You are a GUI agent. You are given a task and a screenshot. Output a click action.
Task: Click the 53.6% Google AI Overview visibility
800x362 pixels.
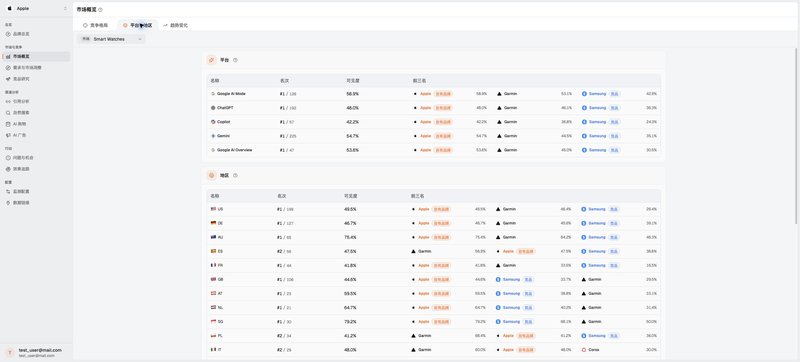(x=353, y=150)
